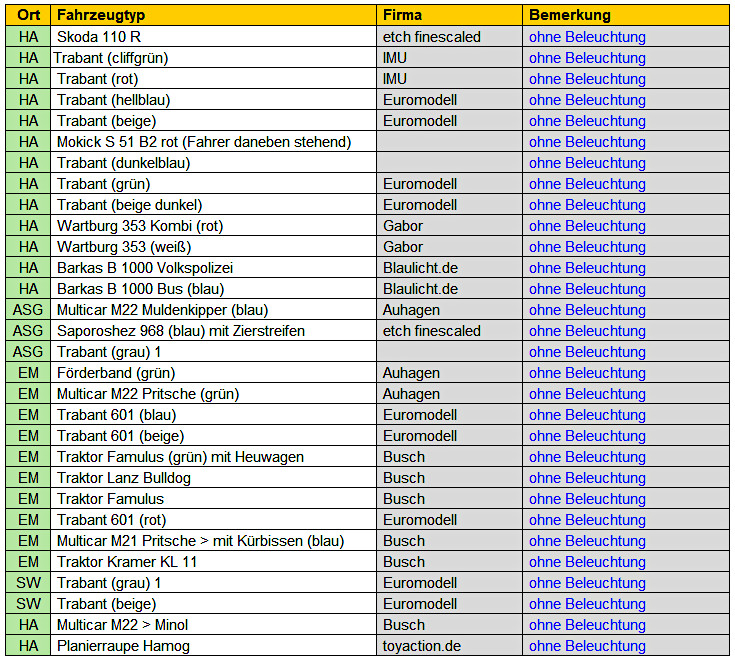735x660 pixels.
Task: Open 'ohne Beleuchtung' link for Barkas Volkspolizei
Action: coord(587,268)
